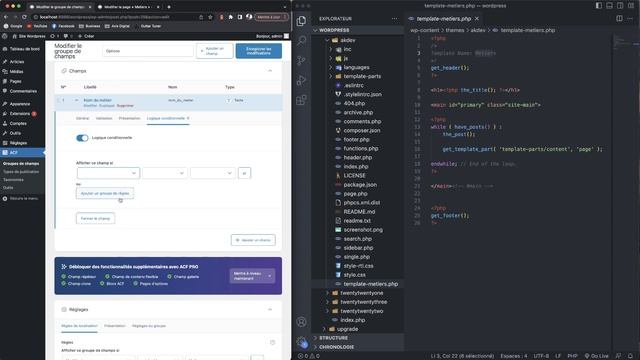Click the 'et' add rule button

pyautogui.click(x=244, y=173)
